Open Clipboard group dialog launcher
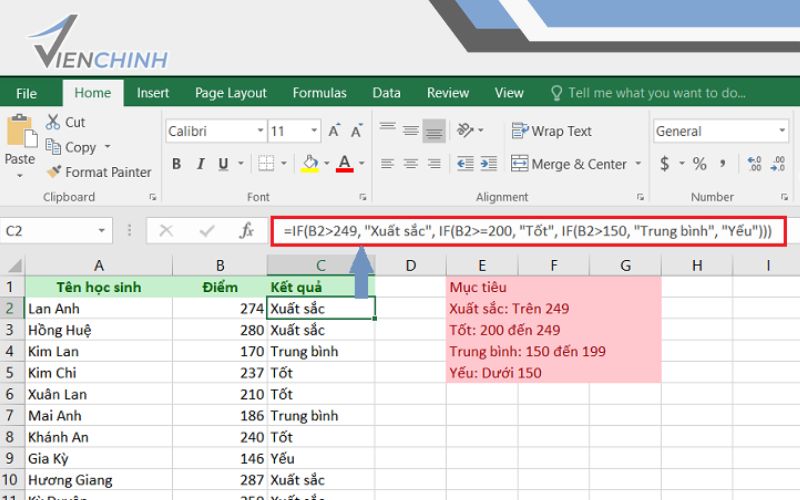Screen dimensions: 800x500 click(153, 197)
